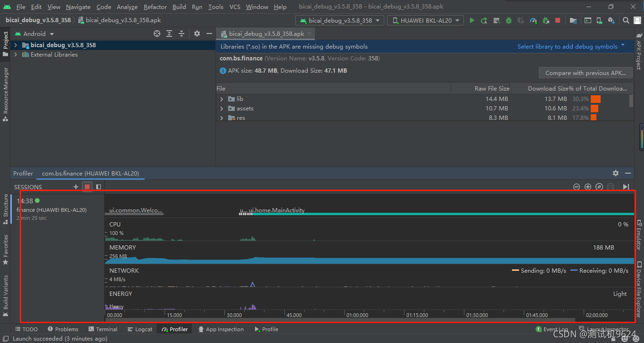Image resolution: width=644 pixels, height=343 pixels.
Task: Toggle Device File Explorer side tab
Action: click(639, 289)
